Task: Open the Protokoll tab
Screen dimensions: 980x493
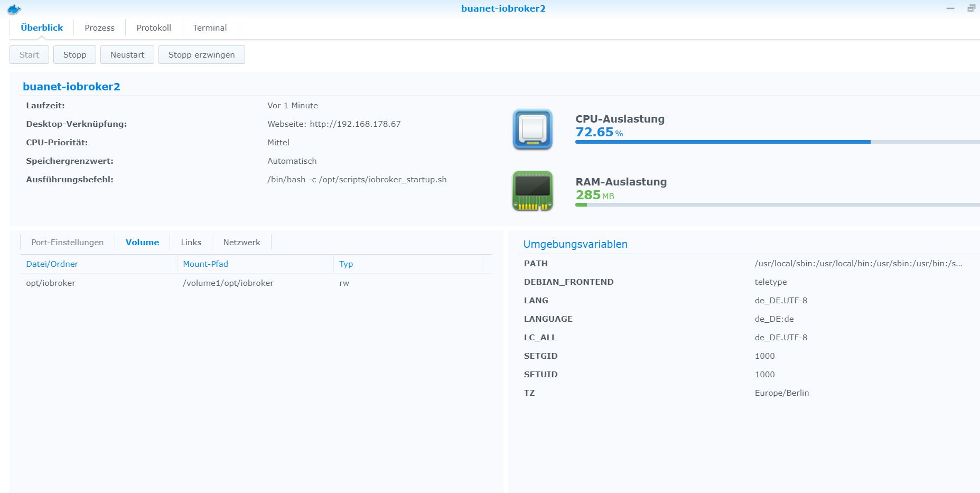Action: (x=154, y=27)
